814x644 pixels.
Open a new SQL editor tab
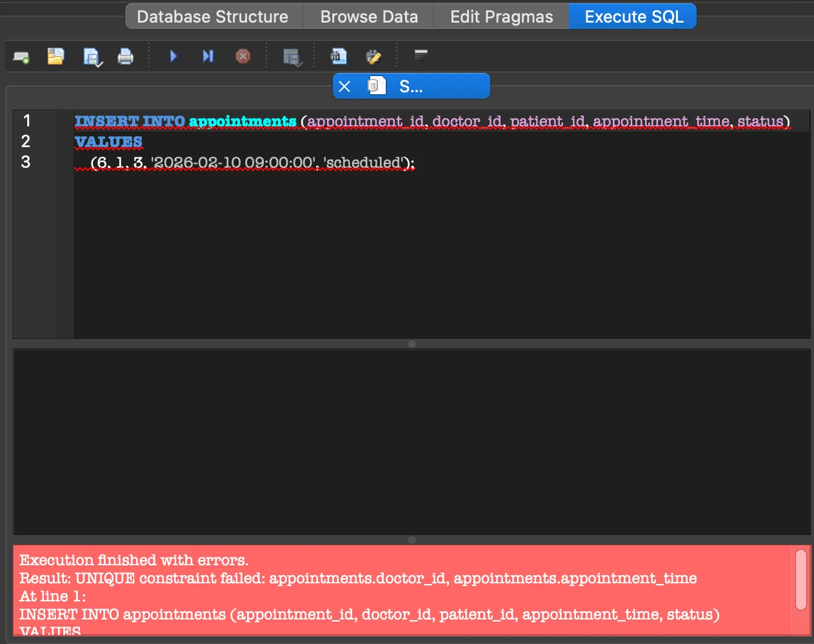pos(21,57)
